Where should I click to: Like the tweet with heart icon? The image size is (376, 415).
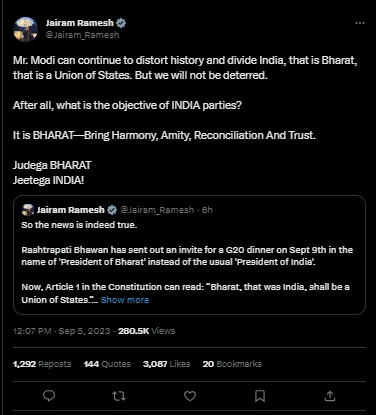click(190, 396)
